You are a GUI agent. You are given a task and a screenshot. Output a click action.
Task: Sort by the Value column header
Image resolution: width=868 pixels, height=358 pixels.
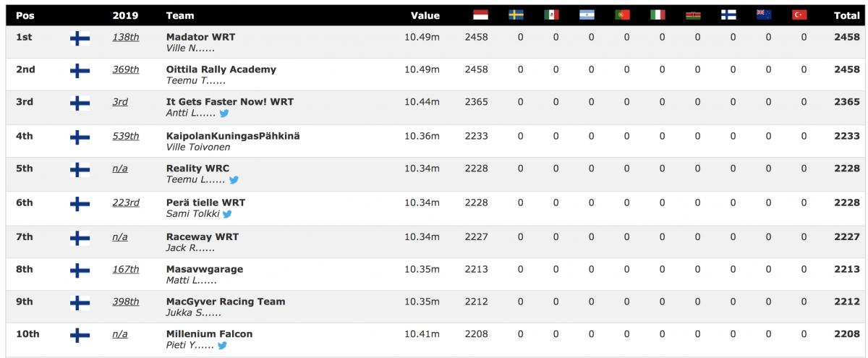click(x=425, y=15)
